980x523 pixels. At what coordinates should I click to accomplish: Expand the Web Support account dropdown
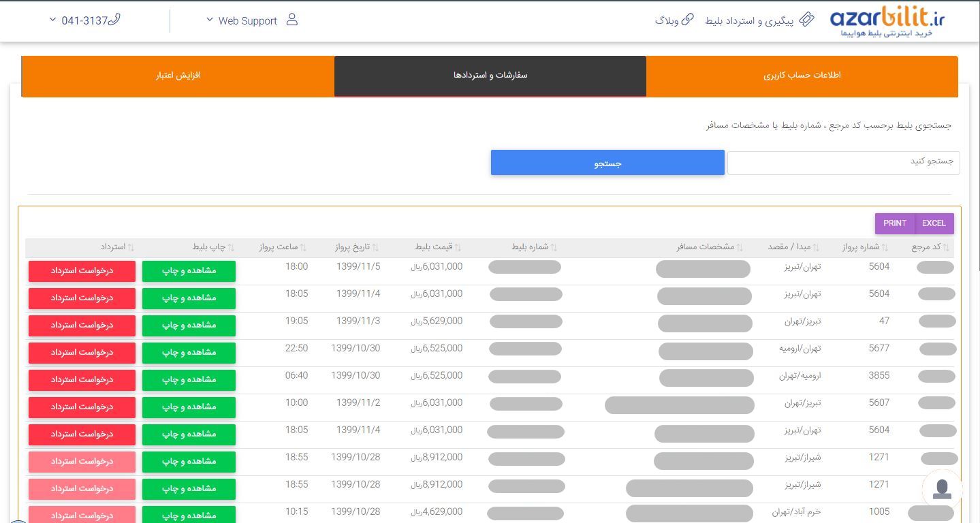pos(210,20)
